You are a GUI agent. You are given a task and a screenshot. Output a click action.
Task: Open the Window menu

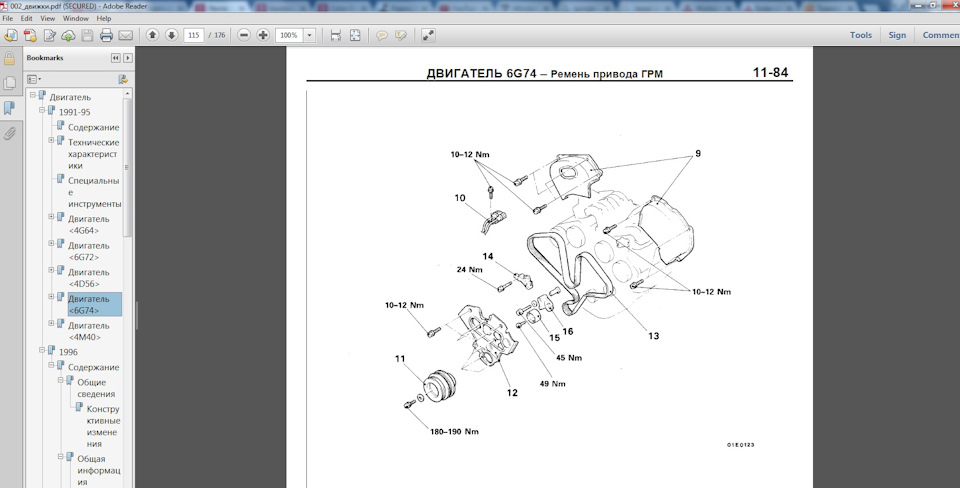(x=76, y=18)
